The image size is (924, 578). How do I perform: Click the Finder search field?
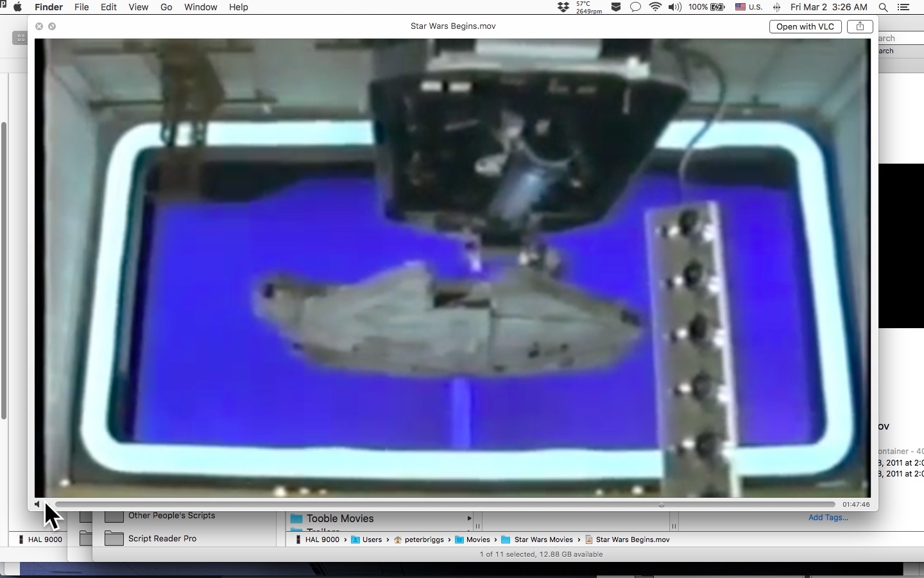pyautogui.click(x=901, y=39)
